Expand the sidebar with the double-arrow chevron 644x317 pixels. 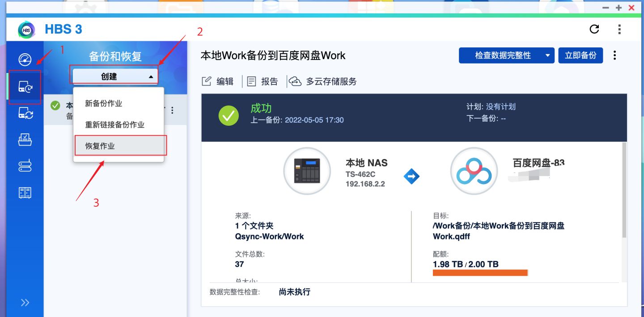(25, 302)
